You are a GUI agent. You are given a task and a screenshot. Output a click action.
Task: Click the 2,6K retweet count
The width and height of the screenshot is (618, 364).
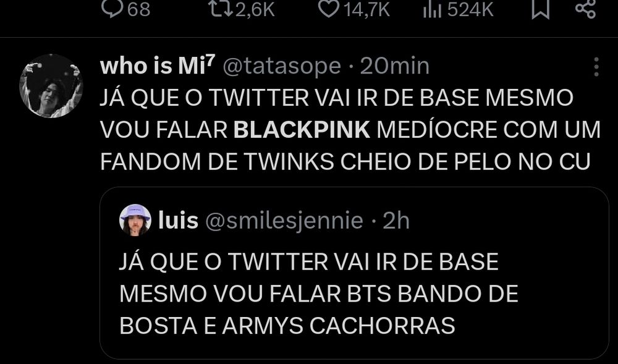(255, 9)
